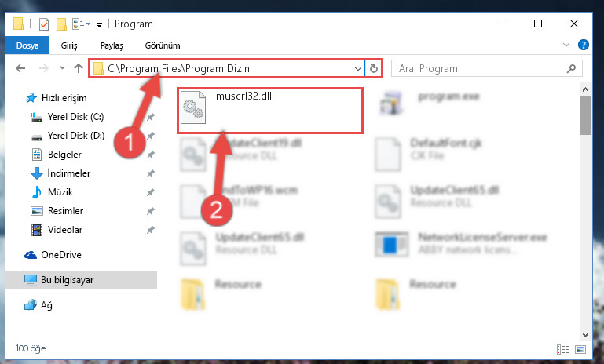Select the muscrl32.dll file
This screenshot has width=604, height=364.
coord(269,111)
